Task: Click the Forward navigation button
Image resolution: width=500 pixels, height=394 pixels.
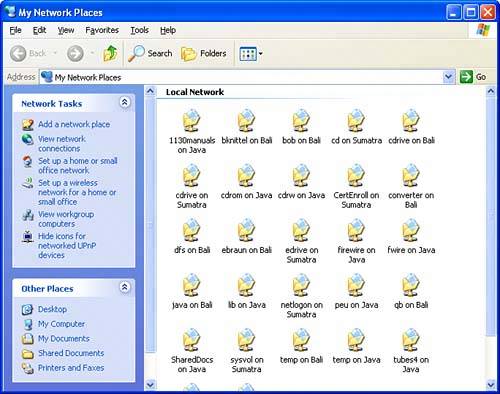Action: (75, 53)
